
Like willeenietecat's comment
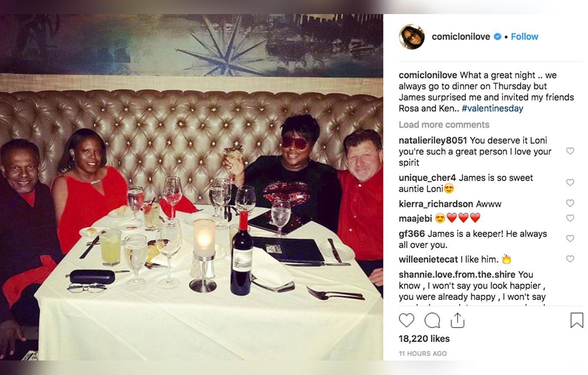[570, 259]
